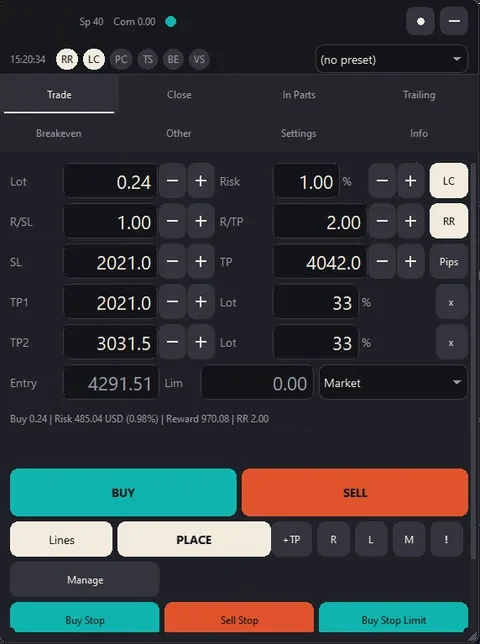Decrease the Risk percent with minus

pyautogui.click(x=382, y=181)
